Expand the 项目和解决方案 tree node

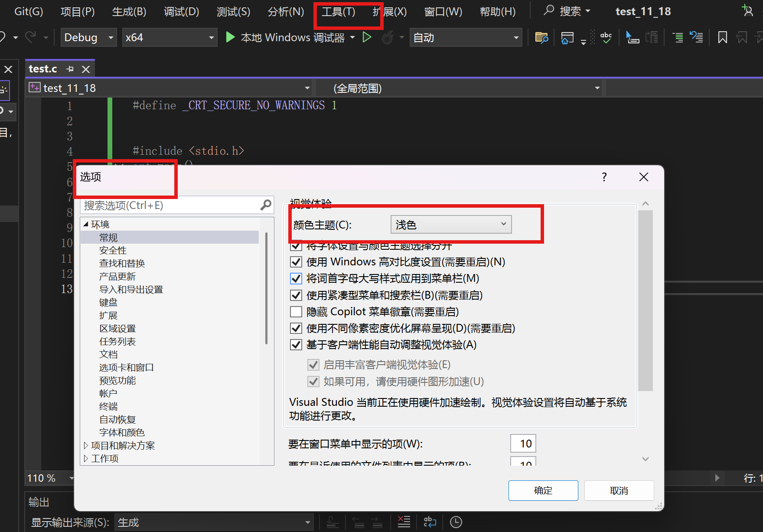click(x=86, y=445)
